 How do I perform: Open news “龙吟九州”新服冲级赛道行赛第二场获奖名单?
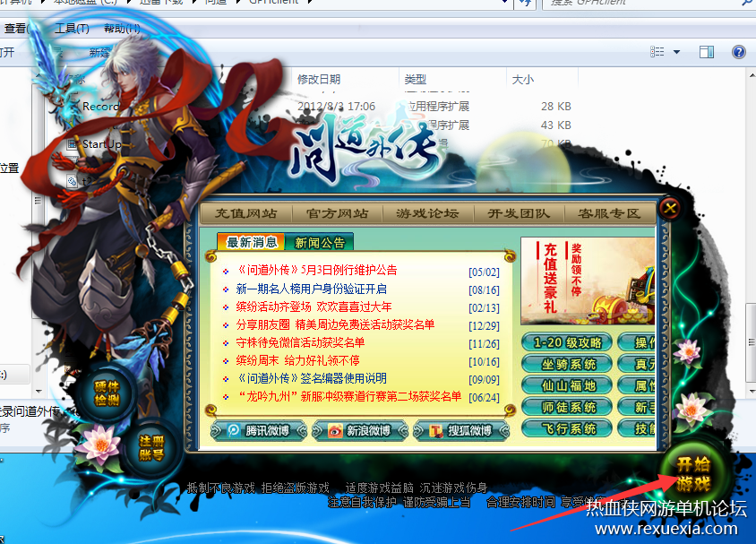[348, 396]
